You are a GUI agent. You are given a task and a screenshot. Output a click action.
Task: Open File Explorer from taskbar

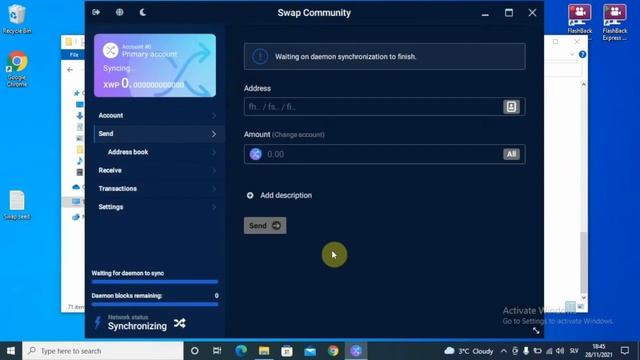[264, 351]
